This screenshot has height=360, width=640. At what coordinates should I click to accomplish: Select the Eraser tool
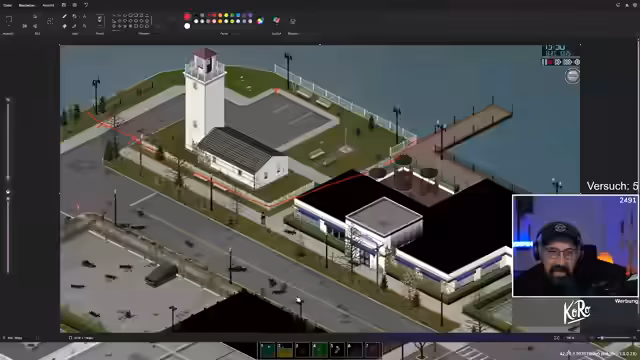(64, 26)
